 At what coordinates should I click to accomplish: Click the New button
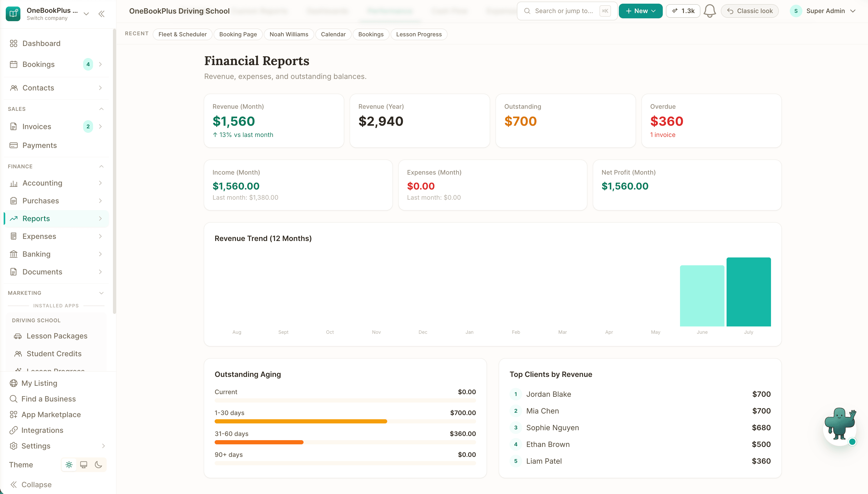pyautogui.click(x=640, y=11)
